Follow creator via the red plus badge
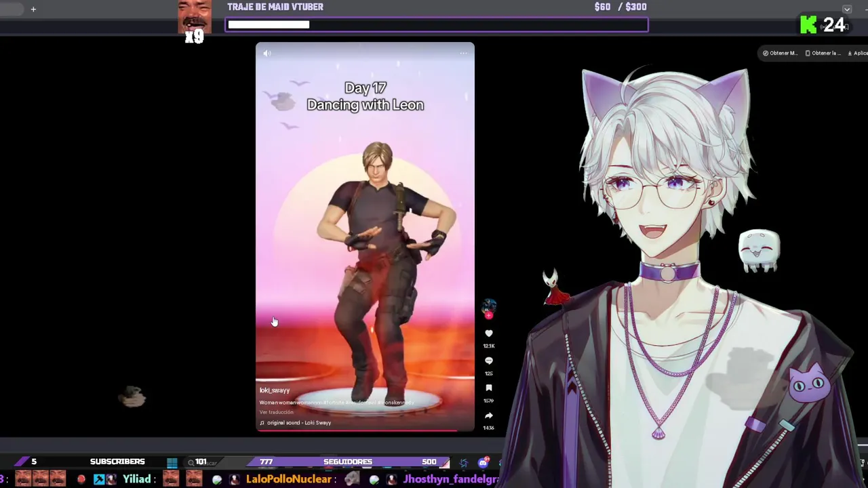 tap(488, 315)
